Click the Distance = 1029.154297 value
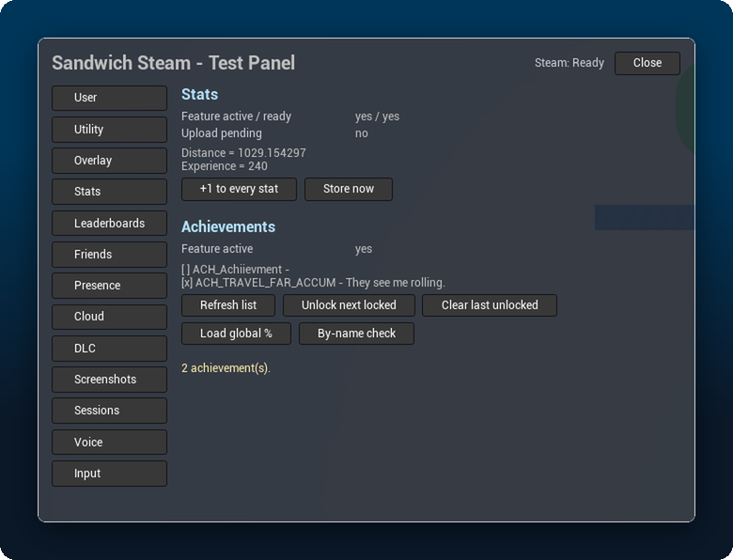733x560 pixels. (243, 153)
